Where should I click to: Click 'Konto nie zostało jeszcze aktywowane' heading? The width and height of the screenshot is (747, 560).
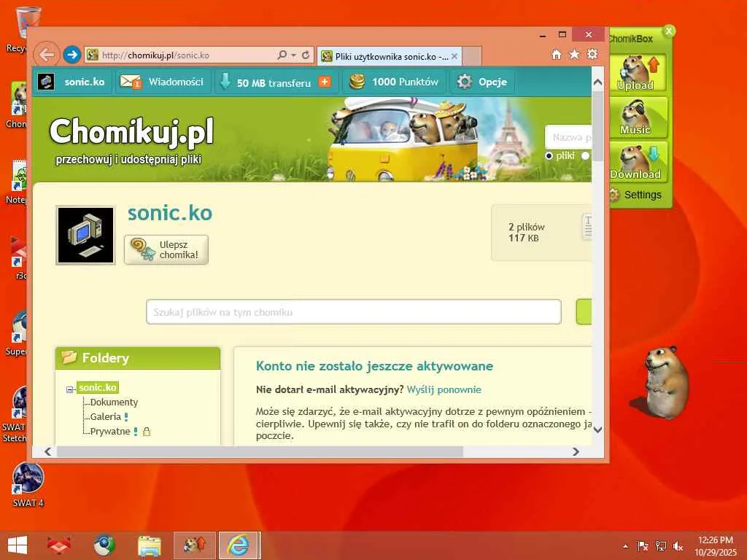[374, 366]
